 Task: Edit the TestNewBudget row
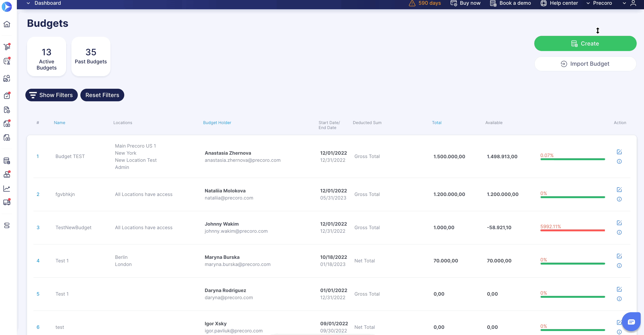coord(619,223)
